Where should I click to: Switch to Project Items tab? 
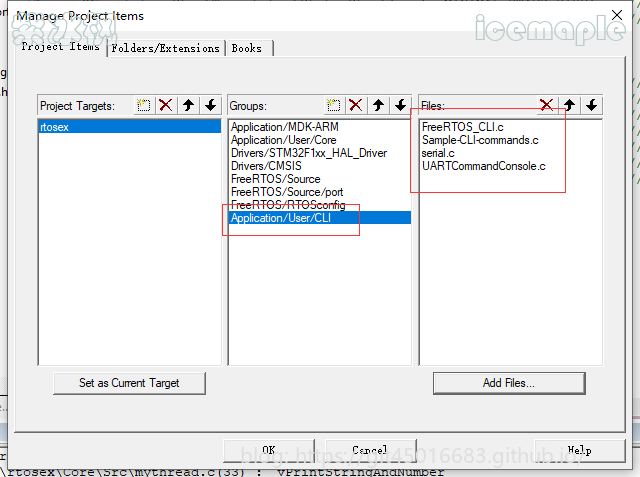point(60,47)
